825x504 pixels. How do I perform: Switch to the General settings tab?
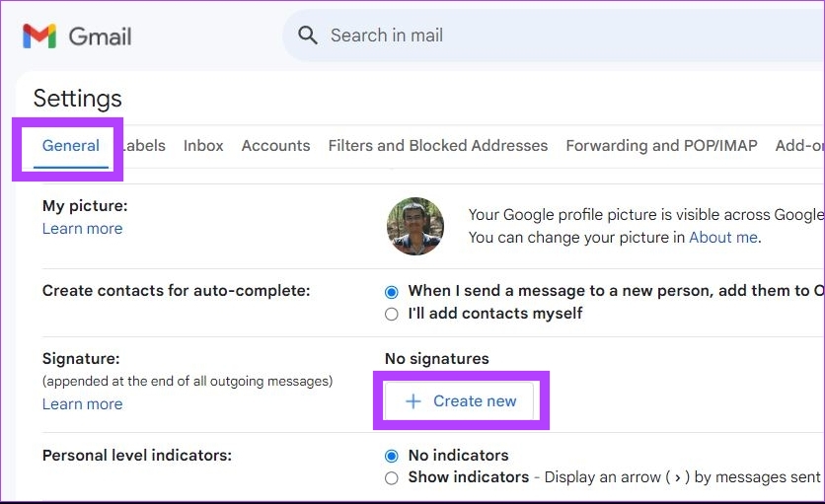(x=70, y=146)
